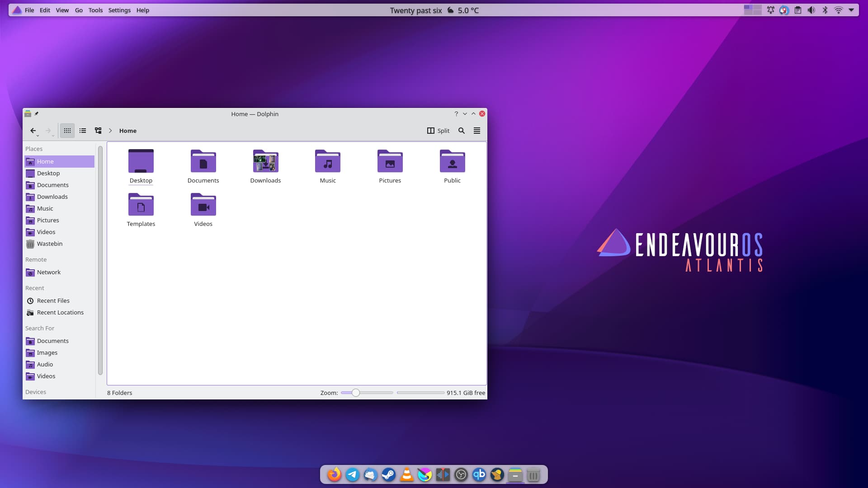Launch OBS Studio from the dock
The width and height of the screenshot is (868, 488).
coord(461,474)
